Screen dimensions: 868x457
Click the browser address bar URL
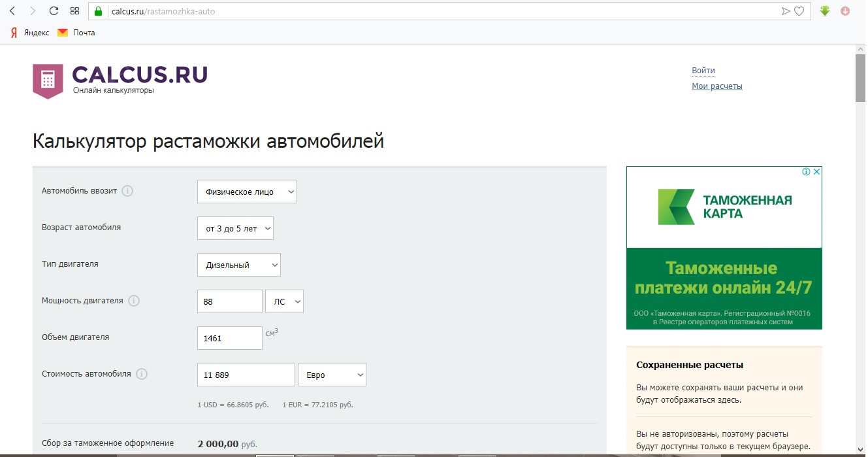tap(163, 11)
